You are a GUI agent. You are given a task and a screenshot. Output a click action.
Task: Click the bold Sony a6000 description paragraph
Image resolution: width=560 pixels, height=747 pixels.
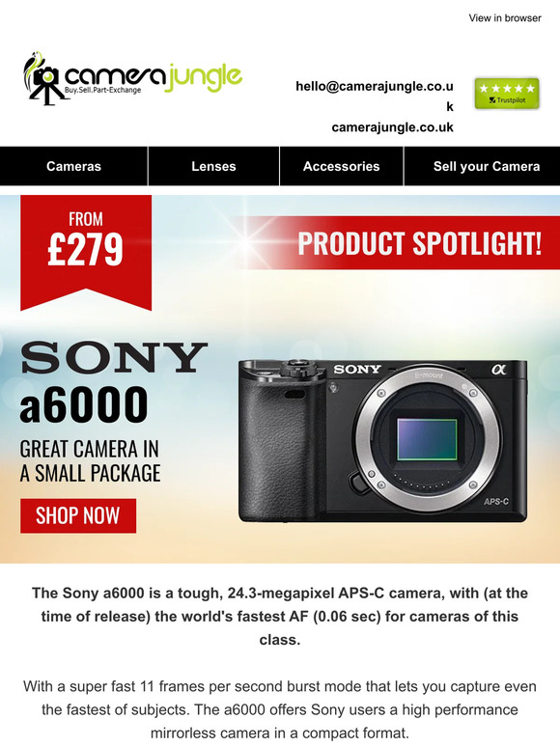(x=280, y=616)
